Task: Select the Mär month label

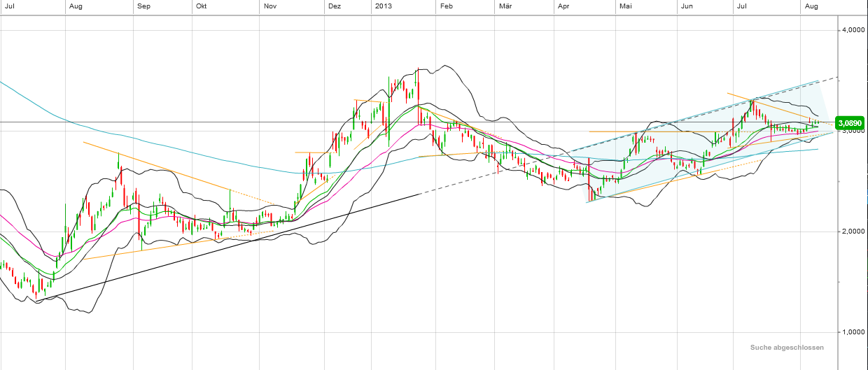Action: pyautogui.click(x=505, y=6)
